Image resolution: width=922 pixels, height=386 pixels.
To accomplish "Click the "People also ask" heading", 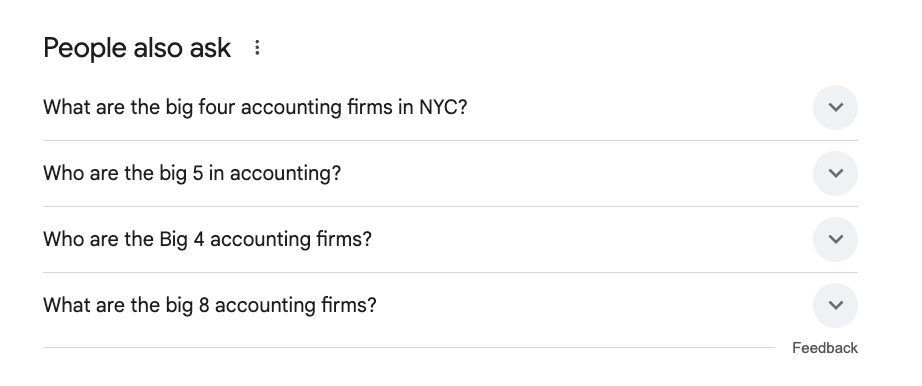I will (x=137, y=48).
